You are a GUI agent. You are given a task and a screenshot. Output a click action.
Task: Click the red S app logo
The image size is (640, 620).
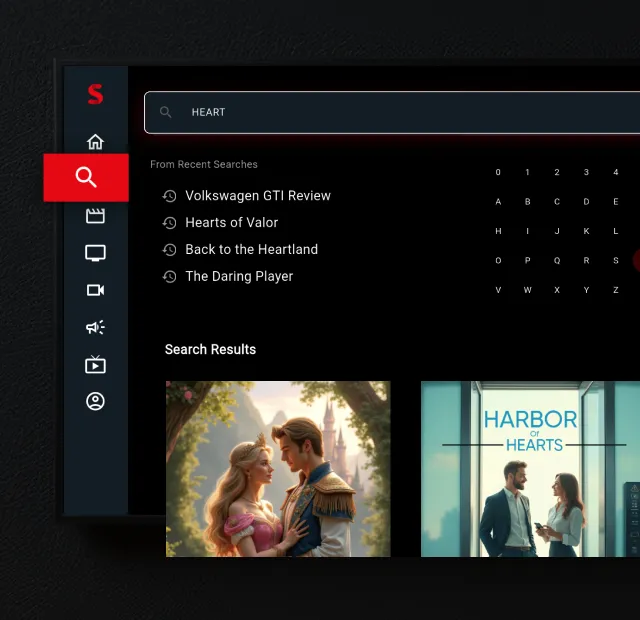[x=95, y=94]
